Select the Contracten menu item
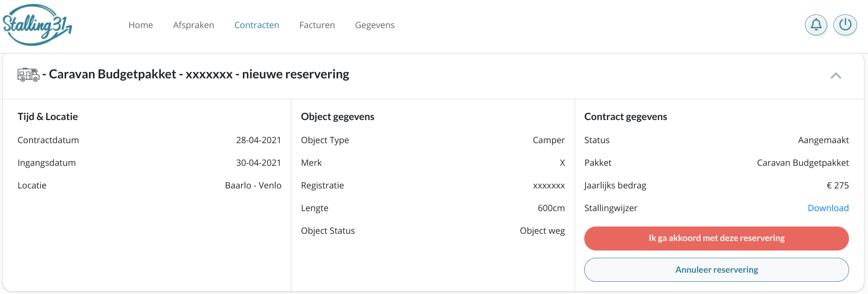This screenshot has width=868, height=294. tap(257, 25)
